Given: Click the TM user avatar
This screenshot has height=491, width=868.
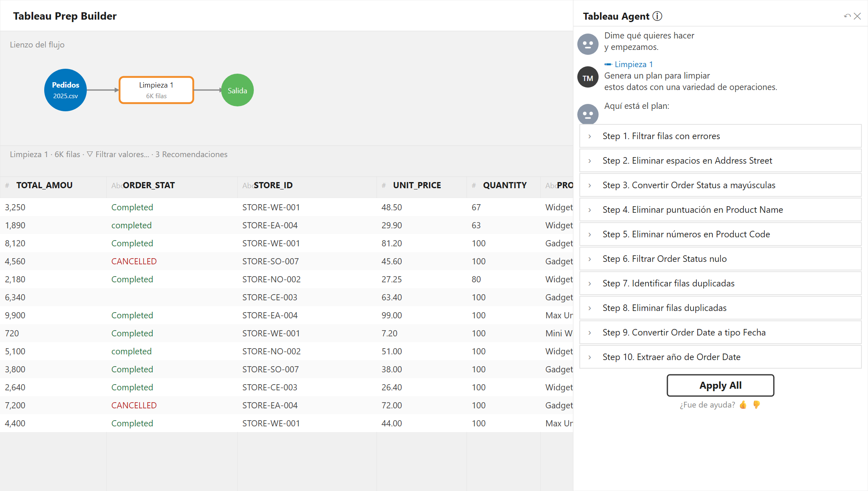Looking at the screenshot, I should (588, 77).
